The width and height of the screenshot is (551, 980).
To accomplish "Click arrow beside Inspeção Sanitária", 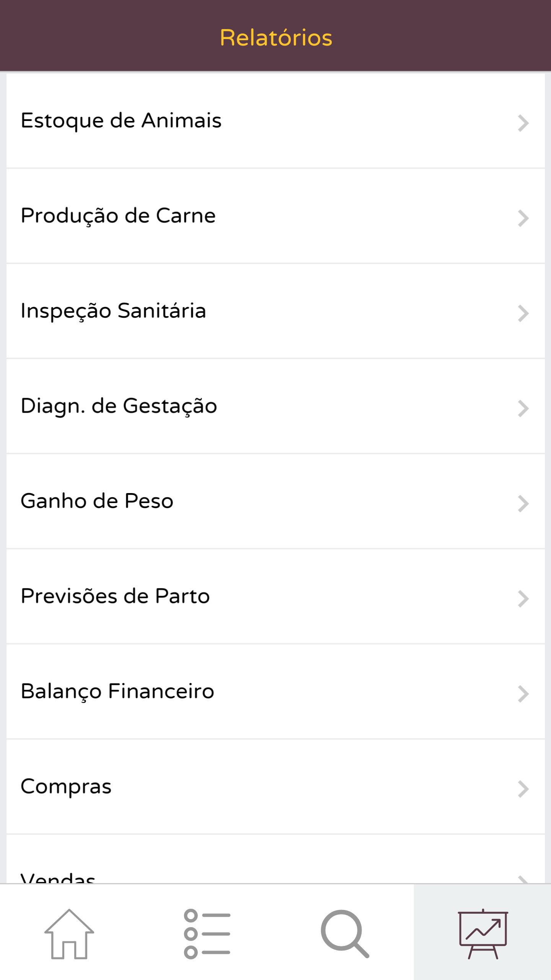I will (523, 314).
